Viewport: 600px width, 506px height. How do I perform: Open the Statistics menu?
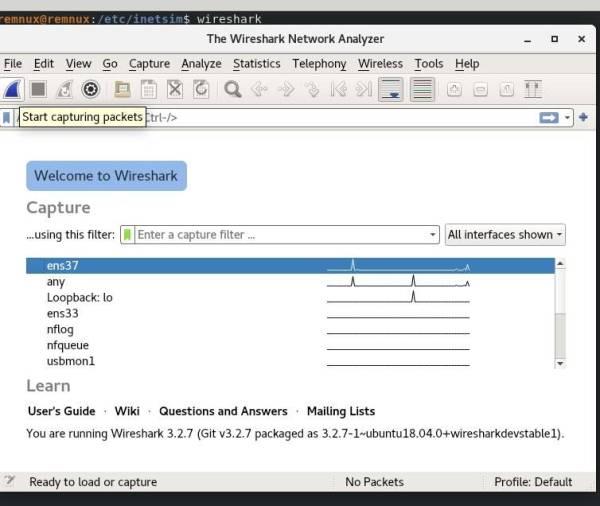[x=256, y=63]
